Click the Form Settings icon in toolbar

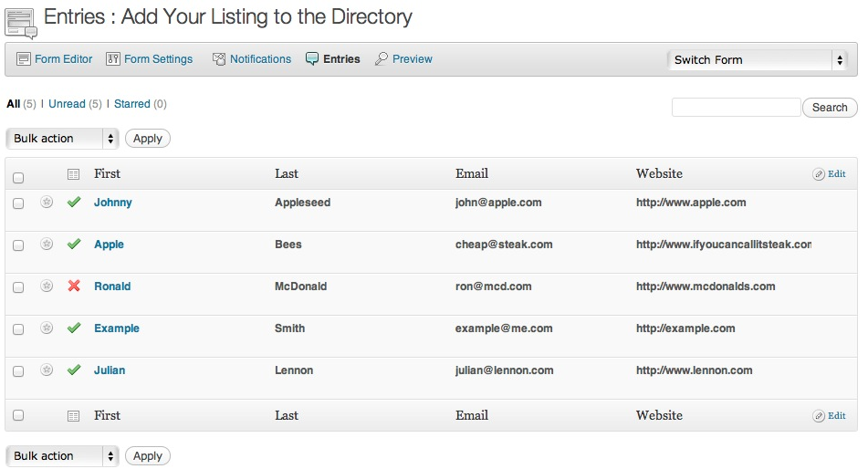pyautogui.click(x=113, y=59)
